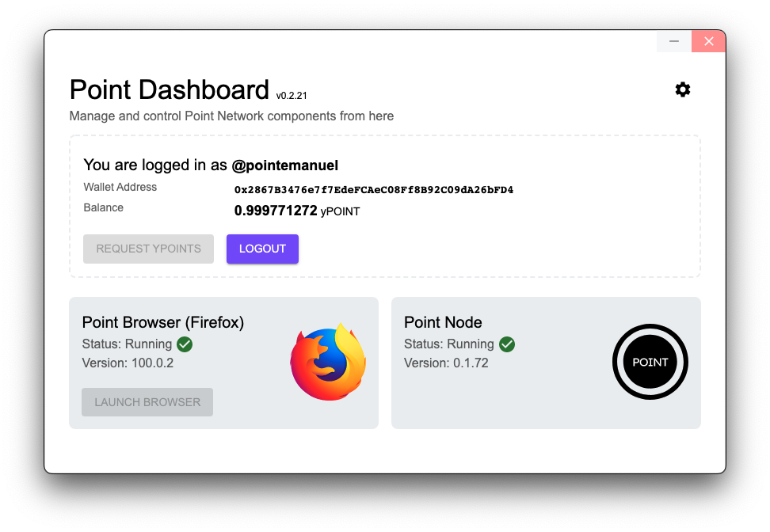Viewport: 770px width, 532px height.
Task: Select the wallet address text
Action: click(374, 190)
